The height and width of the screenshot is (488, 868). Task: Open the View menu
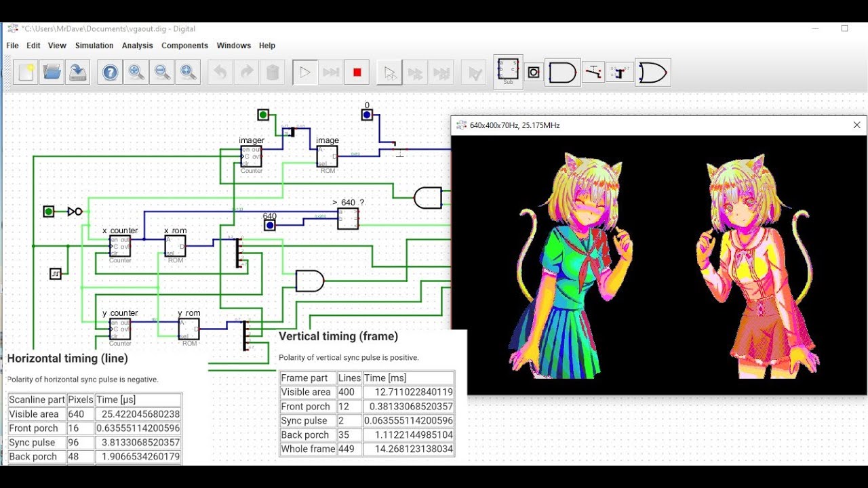click(57, 45)
